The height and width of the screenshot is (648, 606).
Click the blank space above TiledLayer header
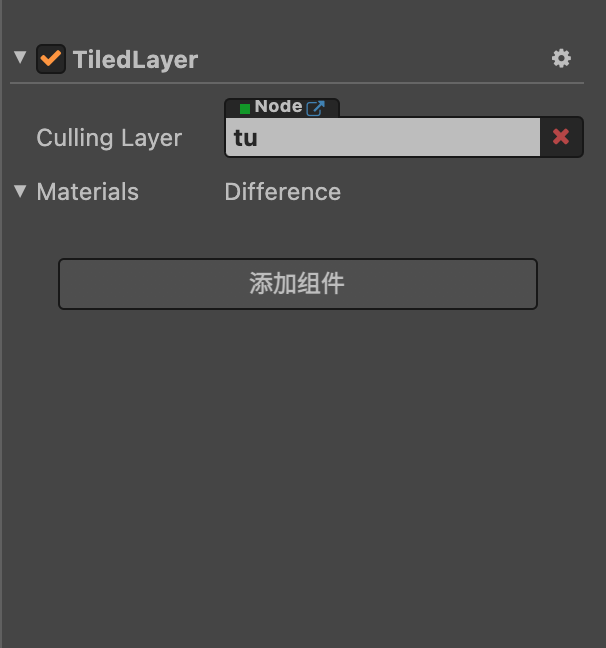point(303,19)
